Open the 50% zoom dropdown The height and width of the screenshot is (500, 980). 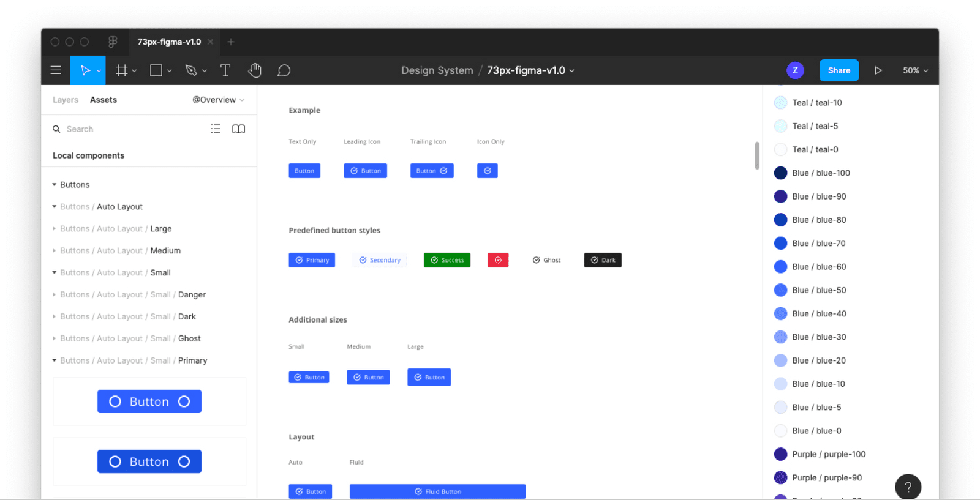916,70
